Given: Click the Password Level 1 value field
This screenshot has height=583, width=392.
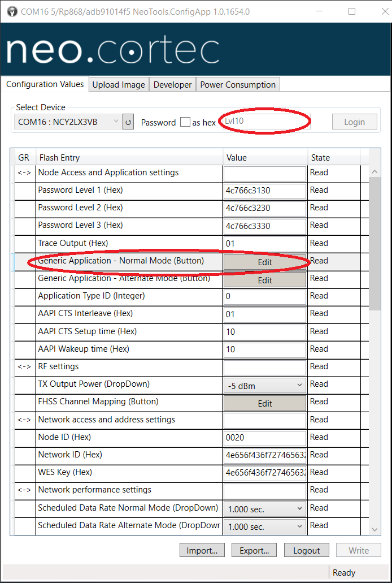Looking at the screenshot, I should pos(264,191).
